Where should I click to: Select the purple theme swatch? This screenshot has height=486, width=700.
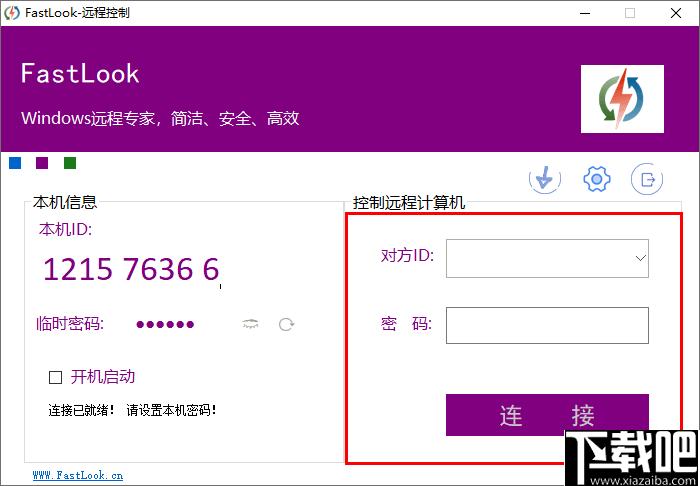[x=42, y=163]
